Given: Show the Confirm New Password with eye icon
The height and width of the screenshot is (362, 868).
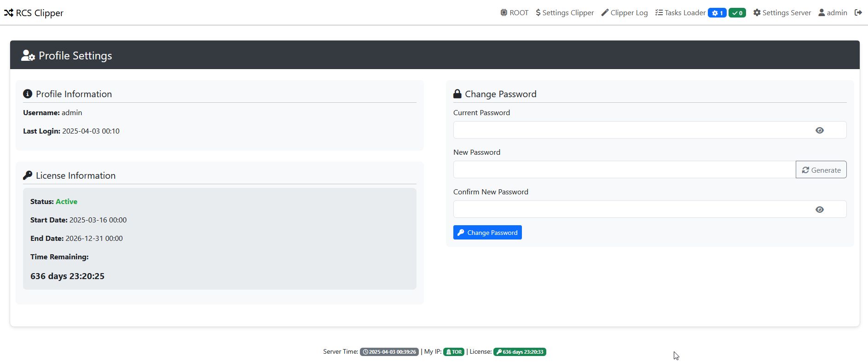Looking at the screenshot, I should click(x=820, y=210).
